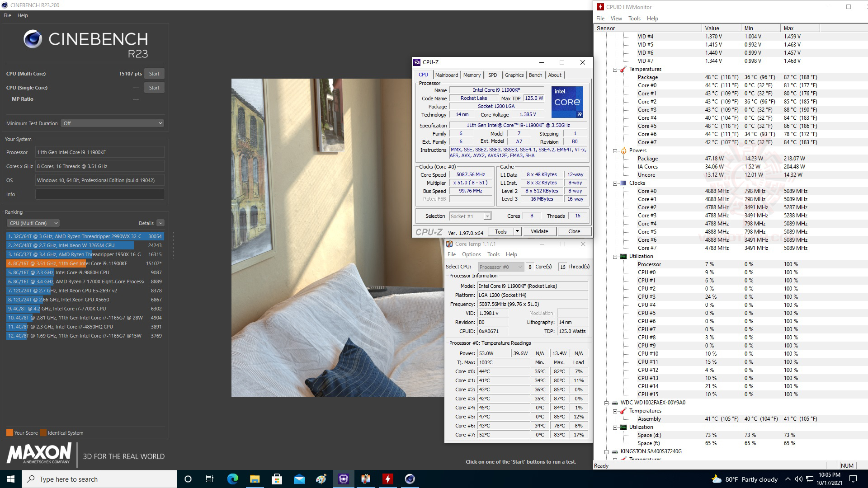Collapse the Clocks node in HWMonitor
The image size is (868, 488).
[x=615, y=183]
